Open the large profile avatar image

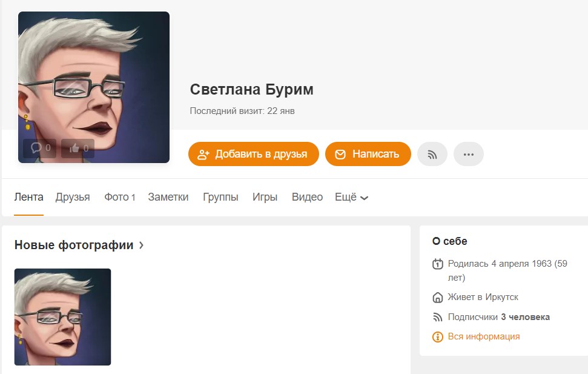(x=94, y=87)
